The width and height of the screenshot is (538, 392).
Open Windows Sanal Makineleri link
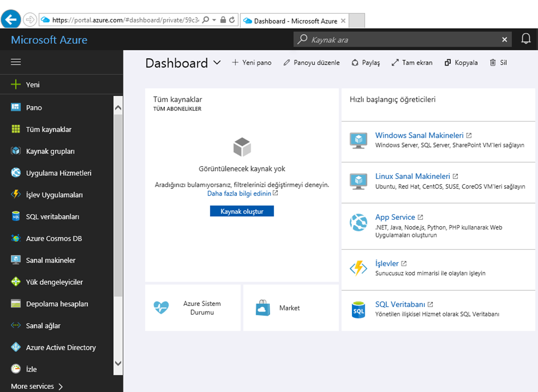point(419,135)
